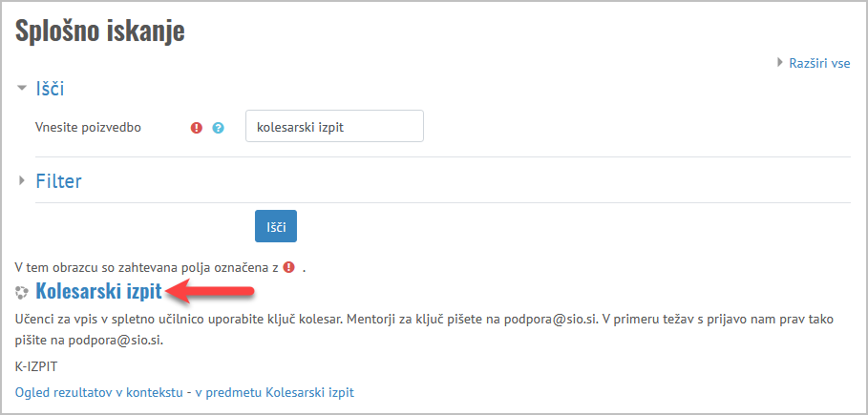Screen dimensions: 868x415
Task: Click the course icon left of Kolesarski izpit
Action: (x=22, y=292)
